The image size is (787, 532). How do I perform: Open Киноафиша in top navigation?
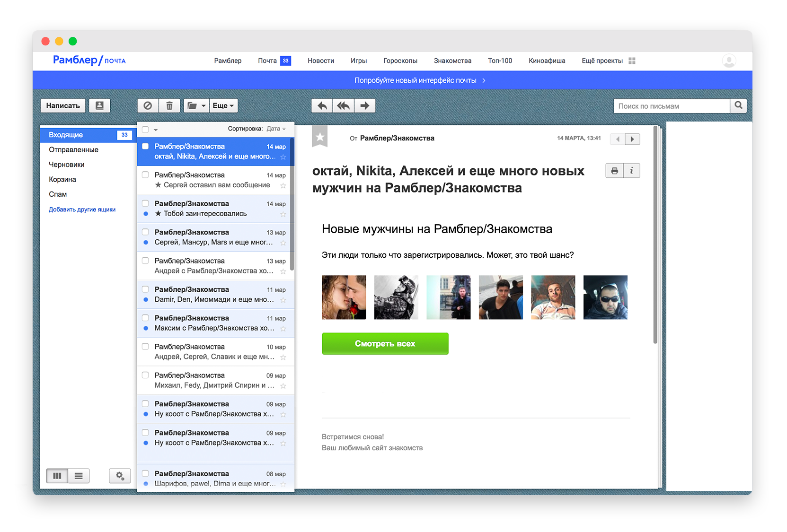pos(547,61)
